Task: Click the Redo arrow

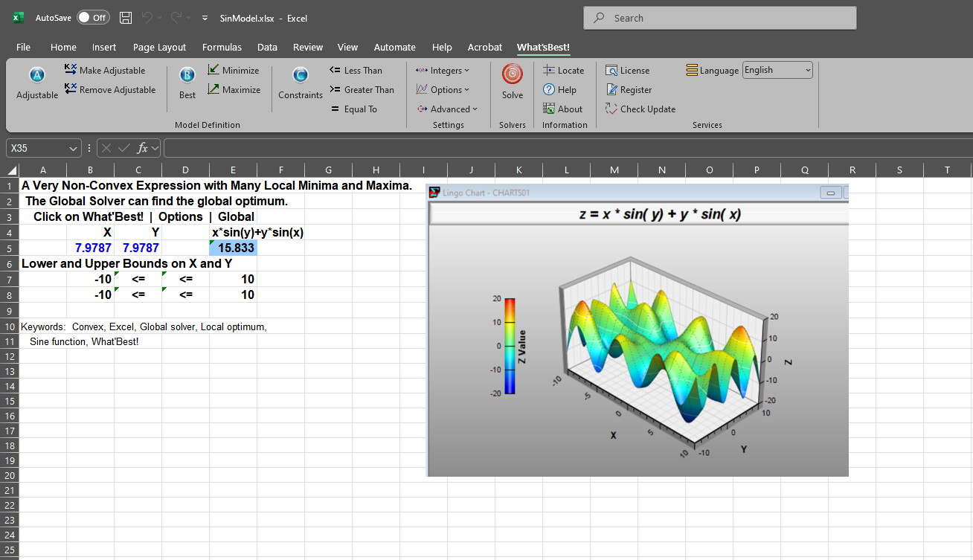Action: 176,18
